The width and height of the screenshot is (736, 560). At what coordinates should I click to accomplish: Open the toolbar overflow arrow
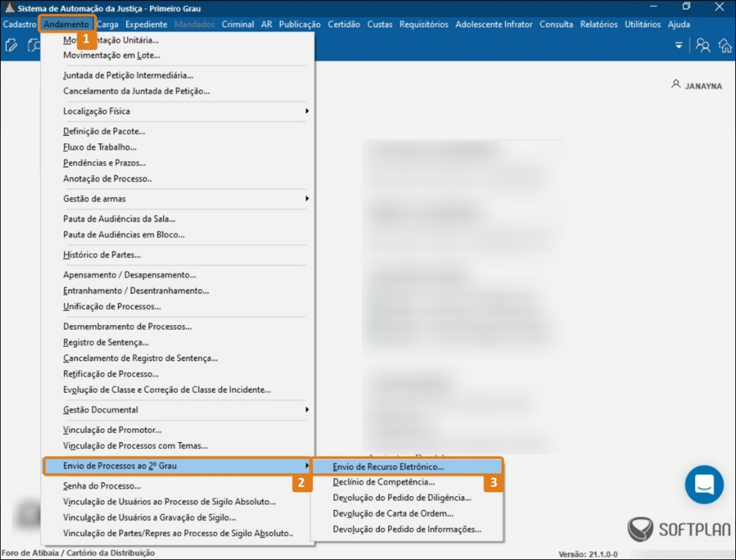[678, 45]
